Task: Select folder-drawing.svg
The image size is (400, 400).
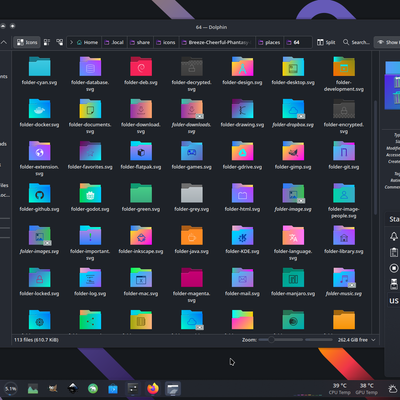Action: [x=242, y=113]
